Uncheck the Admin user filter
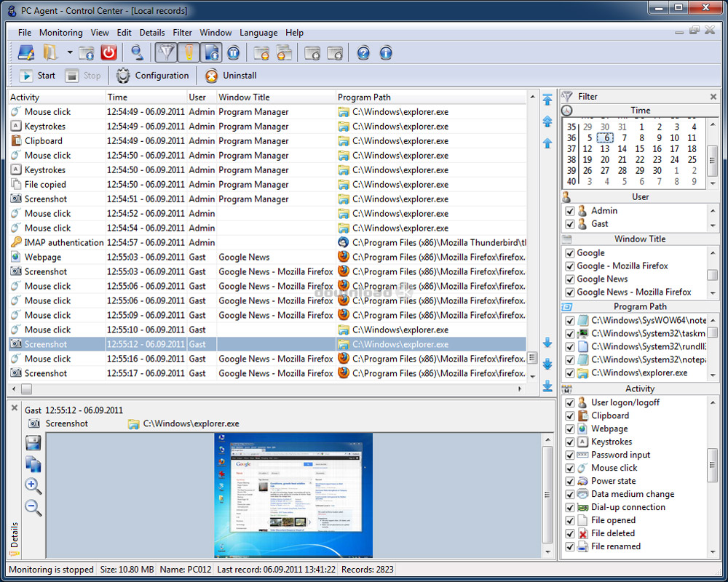The image size is (728, 582). coord(570,211)
